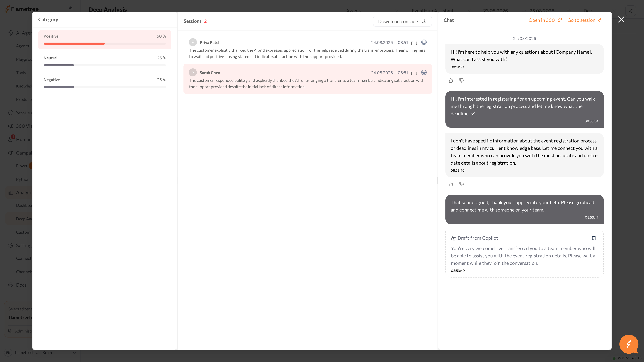The height and width of the screenshot is (362, 644).
Task: Open the Tools sidebar item
Action: [21, 72]
